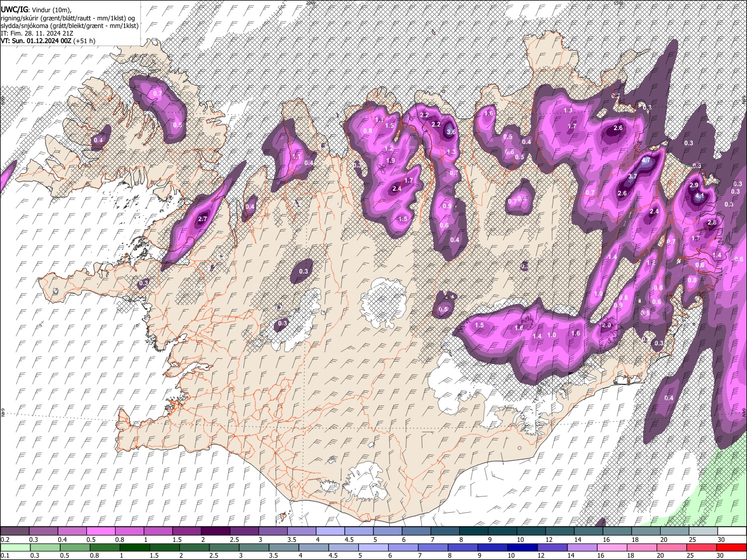Click the 1.9 precipitation value on the map
Image resolution: width=747 pixels, height=560 pixels.
point(390,160)
